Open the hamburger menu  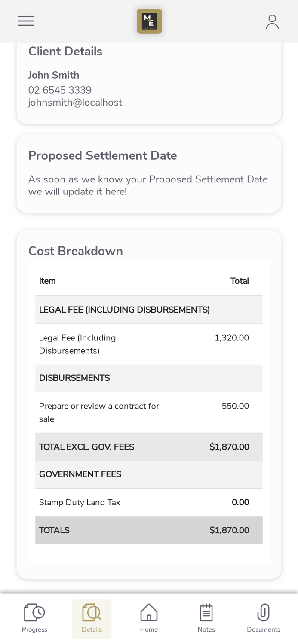(x=26, y=21)
